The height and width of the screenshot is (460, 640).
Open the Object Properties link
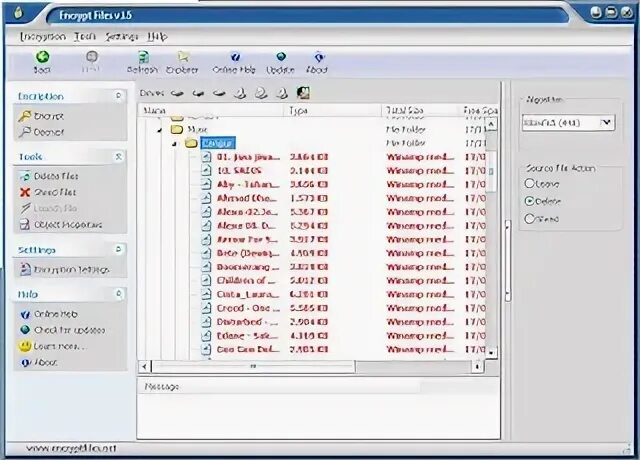pos(68,225)
